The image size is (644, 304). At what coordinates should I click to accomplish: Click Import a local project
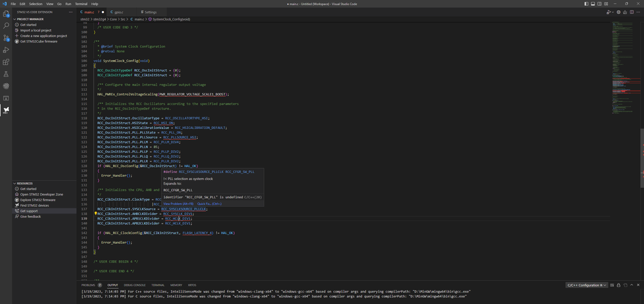pos(35,30)
